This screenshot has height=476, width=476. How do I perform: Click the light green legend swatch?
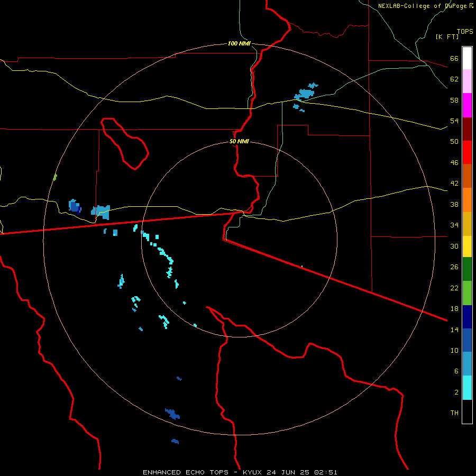(467, 293)
